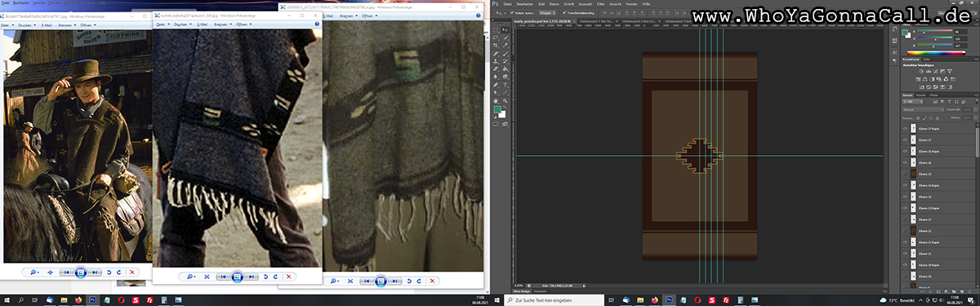Toggle visibility of layer Ebene 14 Kopie
This screenshot has height=306, width=980.
point(905,185)
